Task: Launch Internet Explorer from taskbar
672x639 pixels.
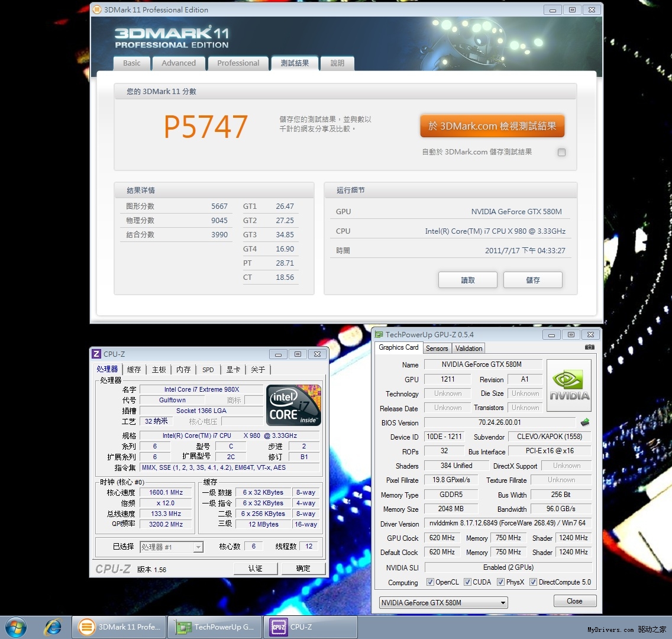Action: coord(53,627)
